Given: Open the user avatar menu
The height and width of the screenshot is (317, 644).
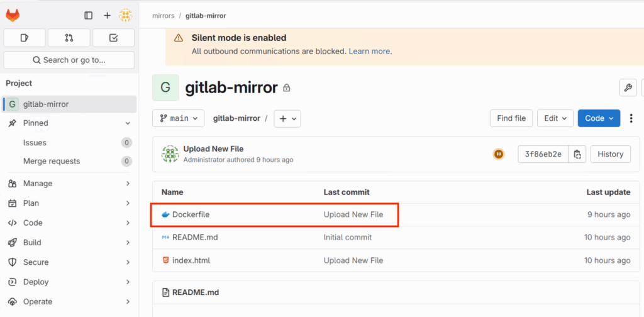Looking at the screenshot, I should click(x=126, y=16).
